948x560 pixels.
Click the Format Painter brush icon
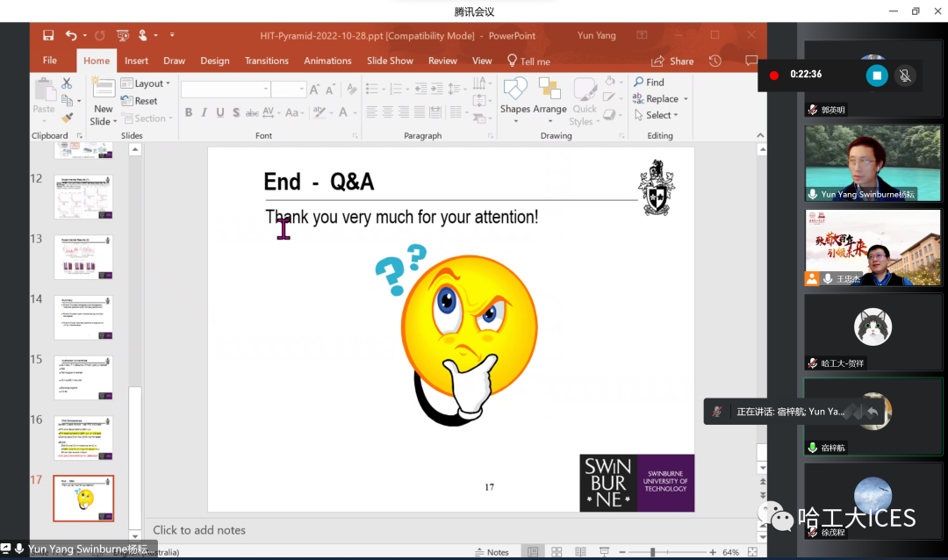tap(67, 117)
